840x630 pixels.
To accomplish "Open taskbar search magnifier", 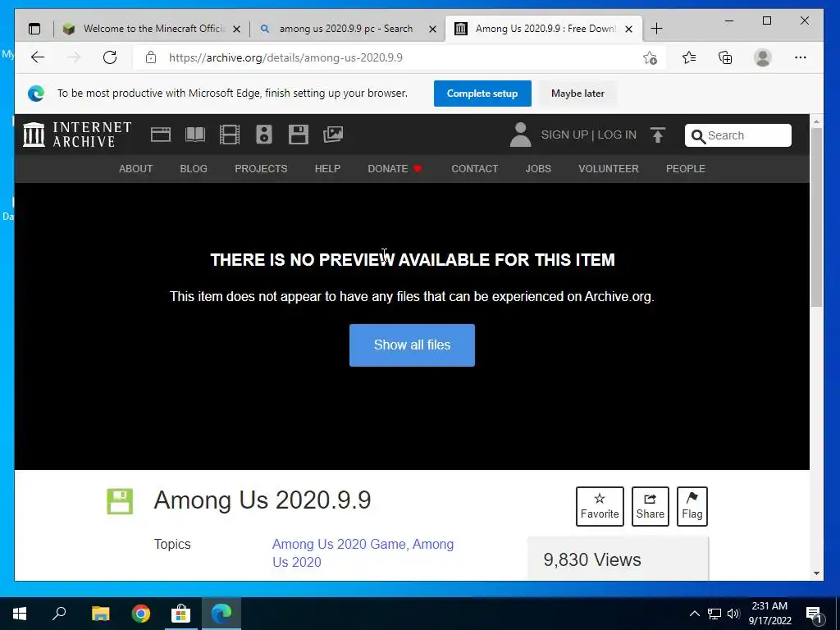I will pos(59,613).
